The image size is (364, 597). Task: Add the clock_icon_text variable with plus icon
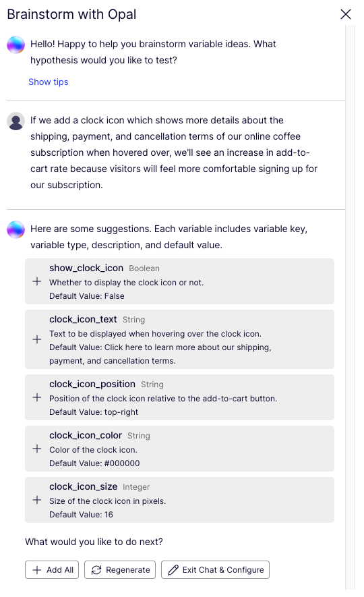point(37,339)
